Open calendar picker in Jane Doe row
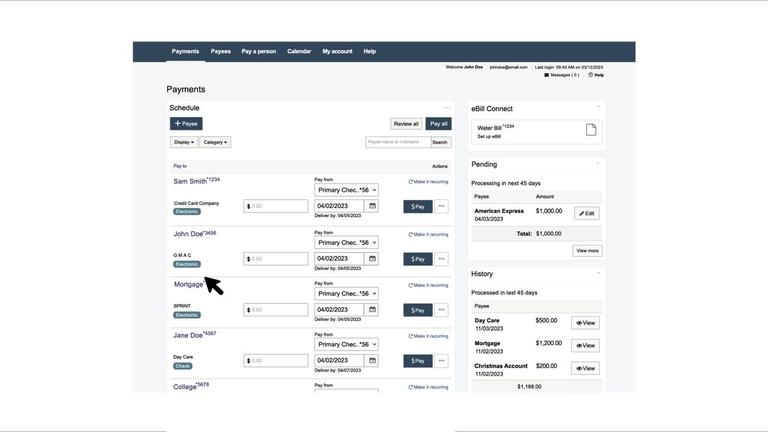 tap(372, 360)
